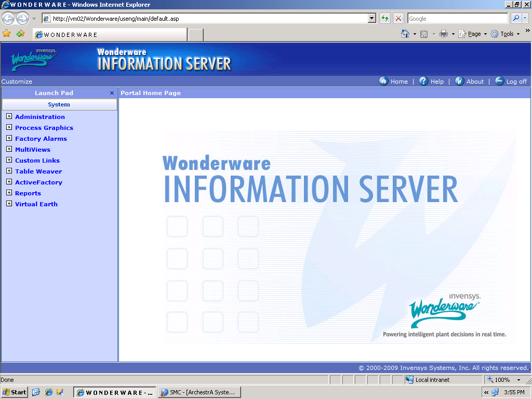This screenshot has width=532, height=399.
Task: Expand the Administration tree node
Action: pos(9,116)
